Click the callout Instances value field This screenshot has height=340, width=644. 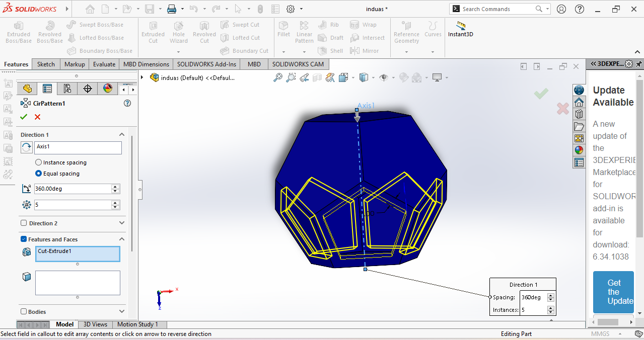[534, 310]
